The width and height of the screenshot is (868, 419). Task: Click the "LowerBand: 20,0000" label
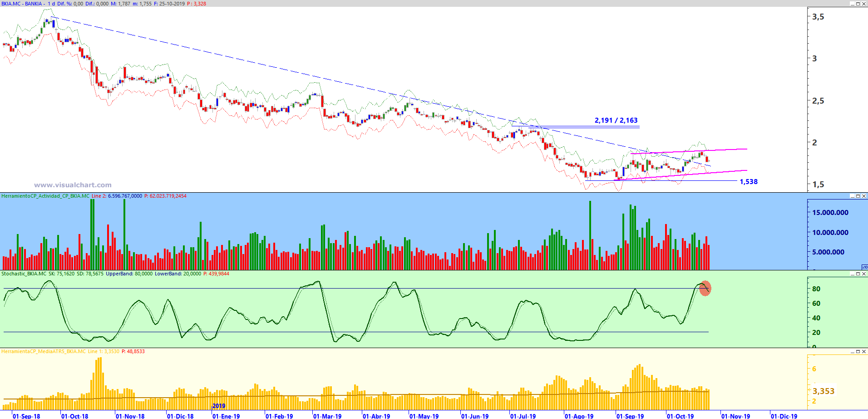[178, 274]
